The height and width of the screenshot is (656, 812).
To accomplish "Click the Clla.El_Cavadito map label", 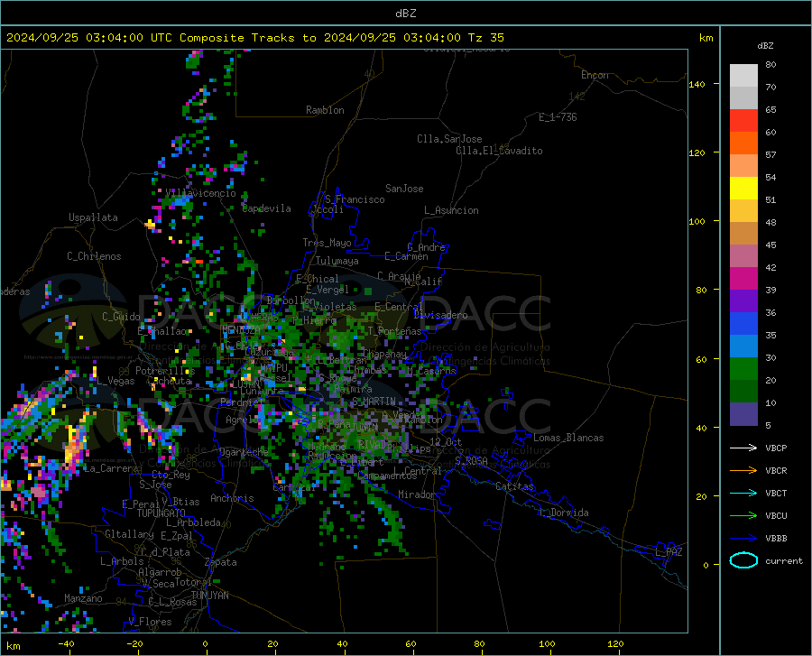I will 499,151.
